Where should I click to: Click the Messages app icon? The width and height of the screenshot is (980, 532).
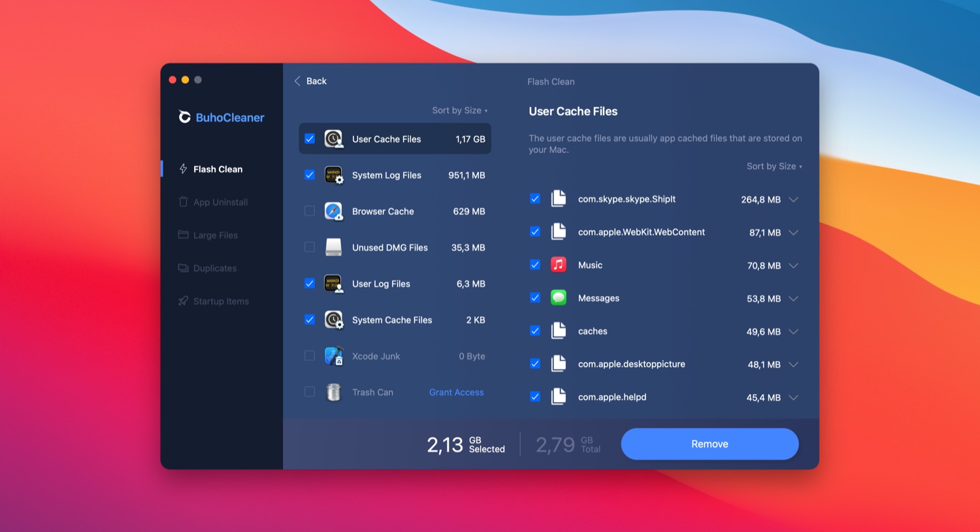(559, 298)
